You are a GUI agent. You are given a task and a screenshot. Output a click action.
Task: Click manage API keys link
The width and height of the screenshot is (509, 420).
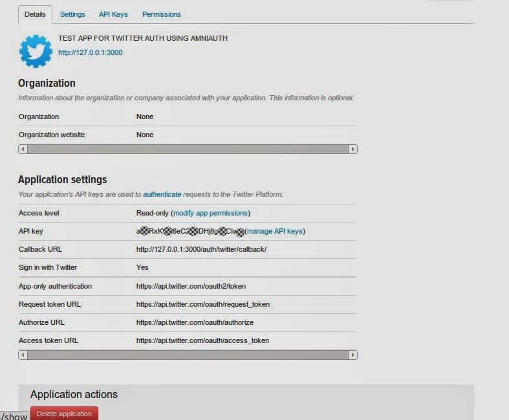275,231
